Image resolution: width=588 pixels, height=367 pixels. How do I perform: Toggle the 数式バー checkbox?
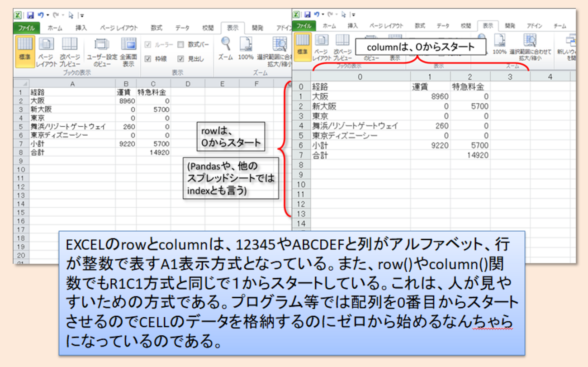pos(181,45)
